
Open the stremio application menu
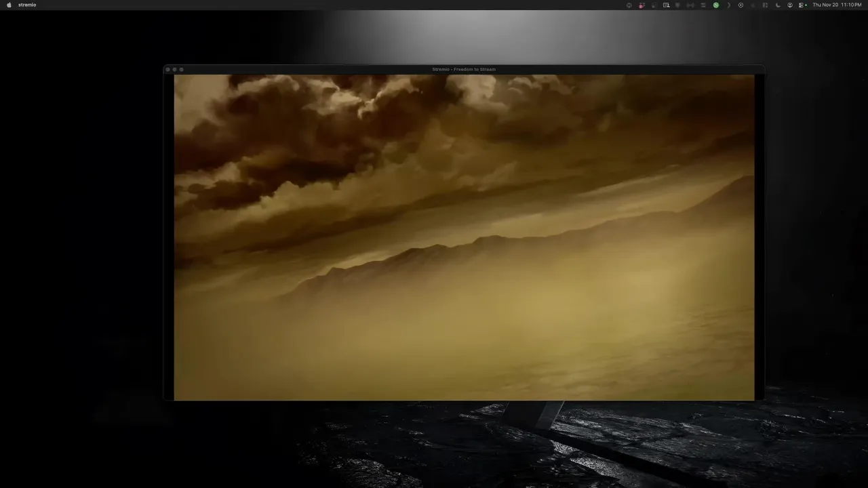click(x=27, y=5)
